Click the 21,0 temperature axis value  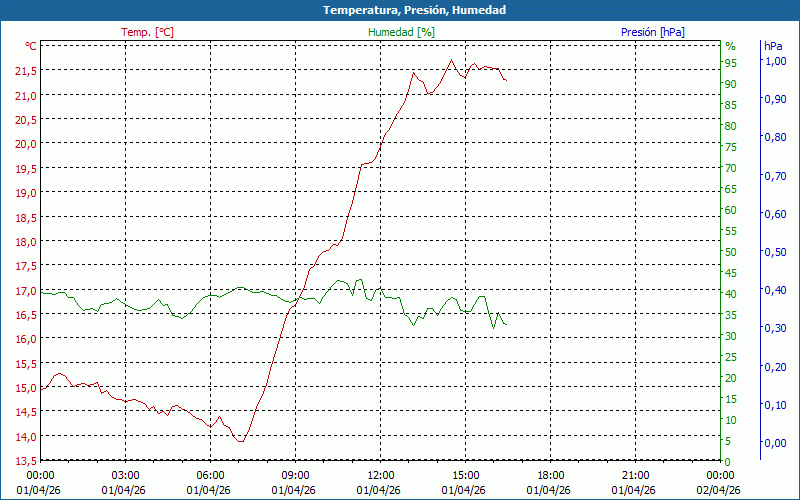tap(26, 95)
